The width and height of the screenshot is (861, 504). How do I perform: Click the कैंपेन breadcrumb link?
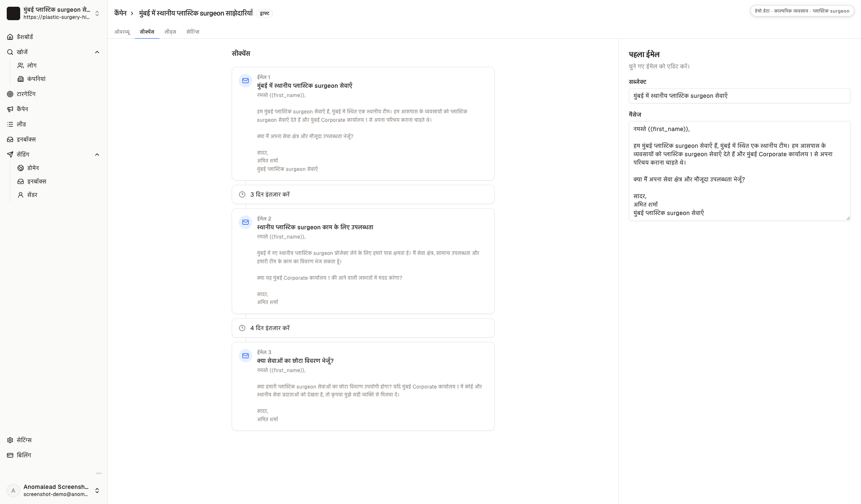point(120,13)
